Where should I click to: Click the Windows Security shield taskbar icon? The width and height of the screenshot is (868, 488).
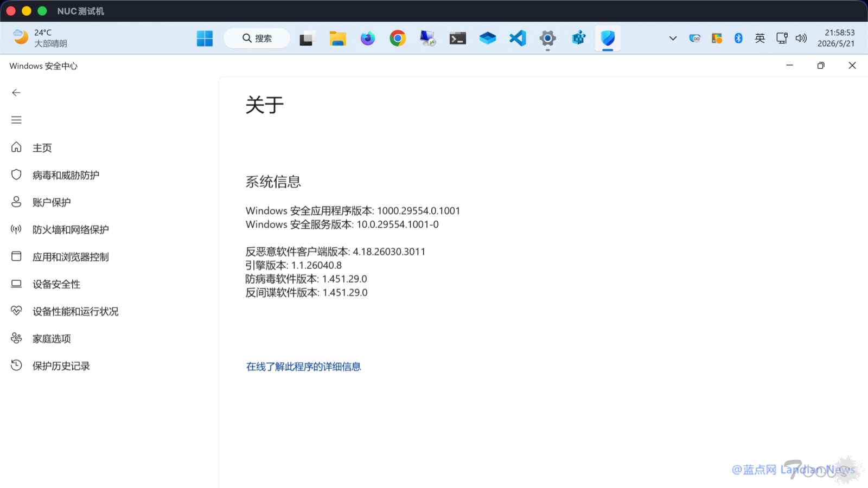coord(608,38)
